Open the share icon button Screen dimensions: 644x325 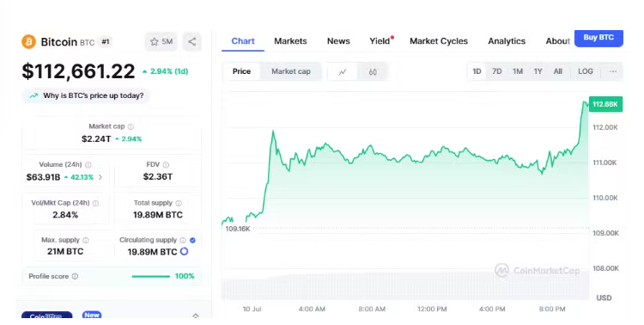coord(191,41)
